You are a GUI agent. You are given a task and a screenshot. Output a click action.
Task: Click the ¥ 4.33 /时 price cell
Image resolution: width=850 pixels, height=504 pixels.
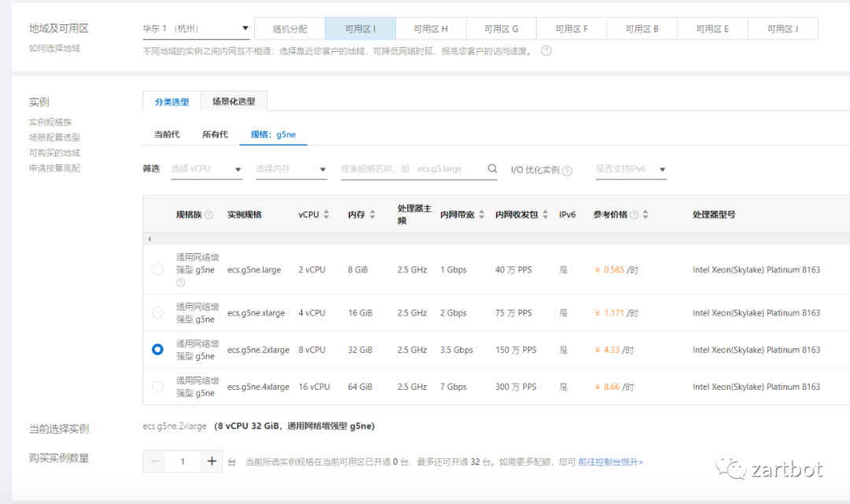point(614,350)
